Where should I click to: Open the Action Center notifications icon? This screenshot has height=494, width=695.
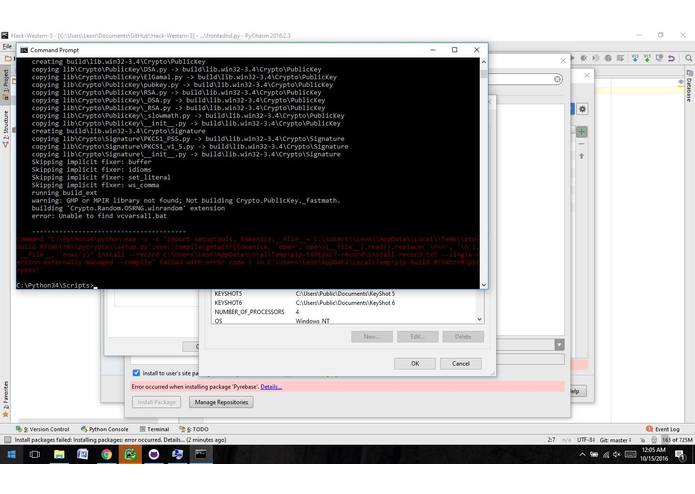tap(679, 455)
